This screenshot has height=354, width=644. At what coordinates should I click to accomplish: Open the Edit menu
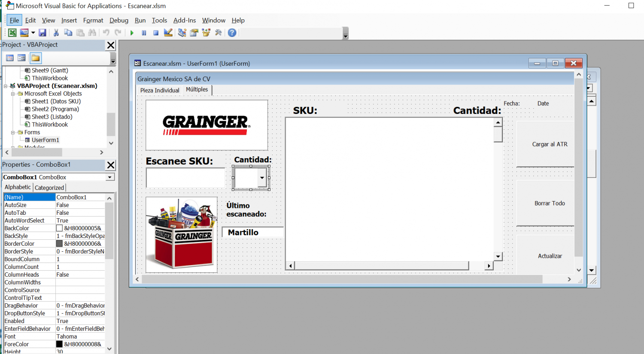[x=30, y=20]
